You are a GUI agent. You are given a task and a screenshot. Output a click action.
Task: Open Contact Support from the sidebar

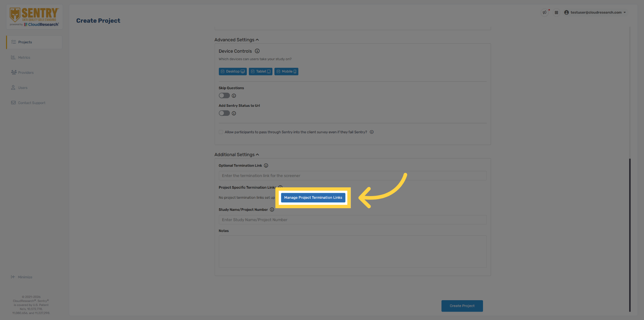[32, 103]
